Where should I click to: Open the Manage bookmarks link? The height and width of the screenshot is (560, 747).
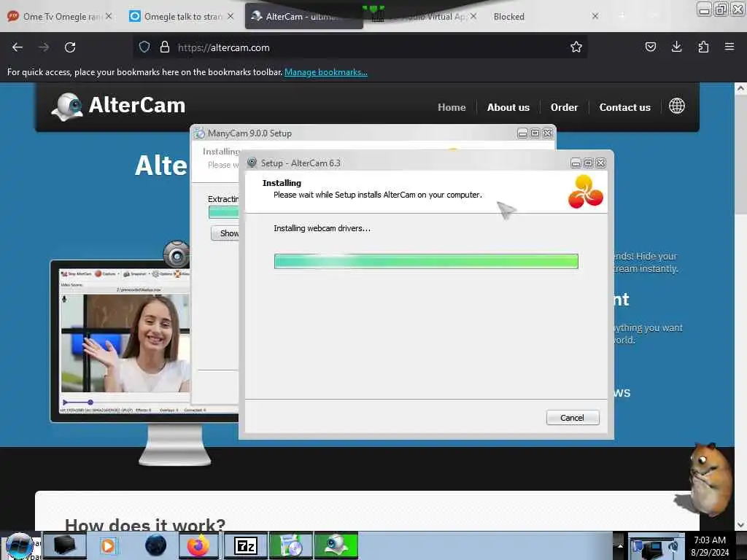[x=326, y=72]
